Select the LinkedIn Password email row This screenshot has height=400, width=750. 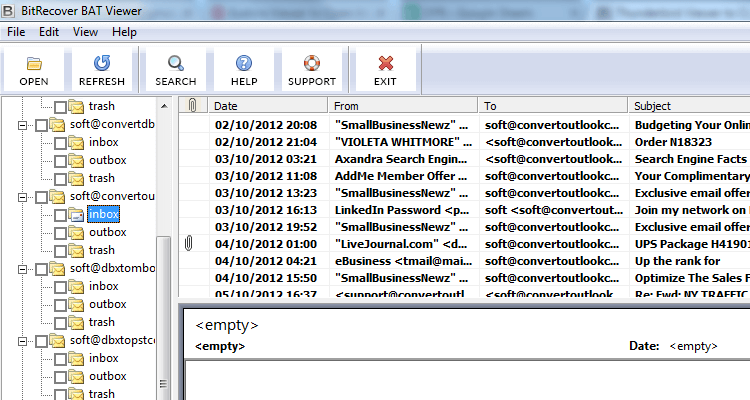pos(464,210)
